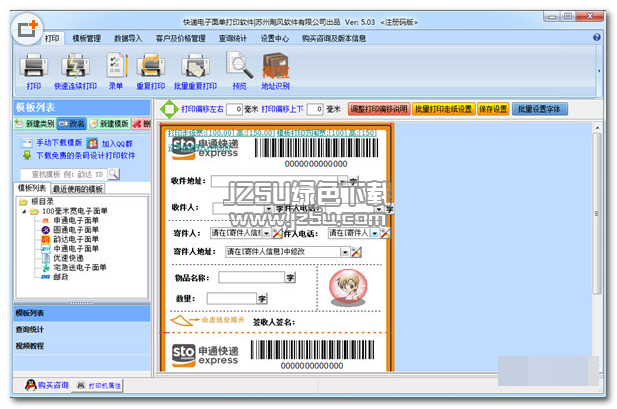Click the edit icon next to 寄件人电话 field
Image resolution: width=617 pixels, height=409 pixels.
pos(385,233)
